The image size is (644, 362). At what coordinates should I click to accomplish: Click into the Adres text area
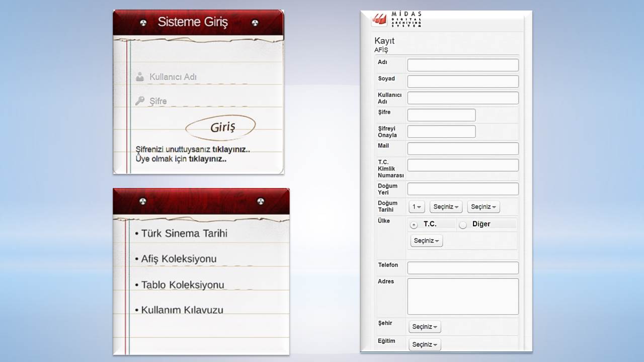pos(462,296)
